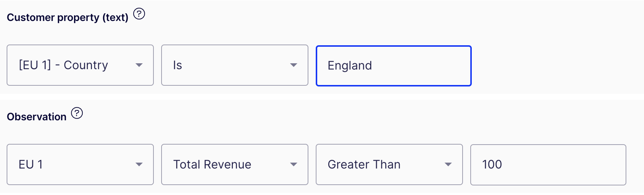Expand the Greater Than comparison dropdown arrow
This screenshot has height=195, width=644.
[x=448, y=164]
